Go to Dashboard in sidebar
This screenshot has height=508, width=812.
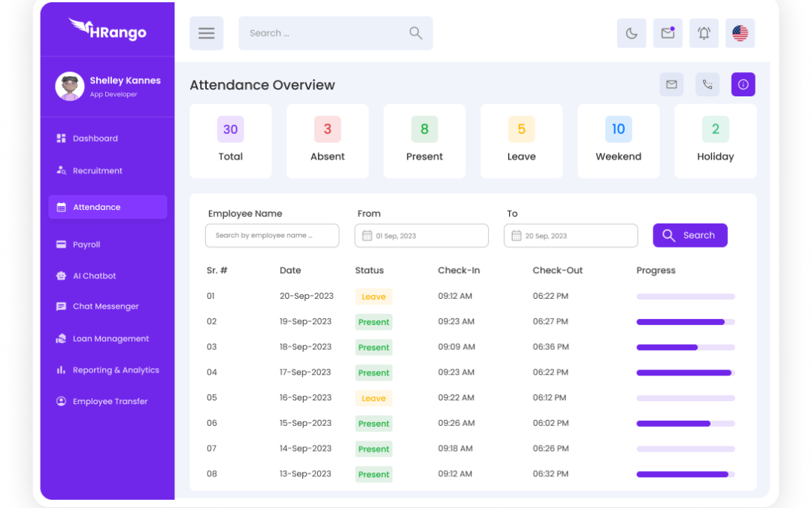tap(95, 138)
